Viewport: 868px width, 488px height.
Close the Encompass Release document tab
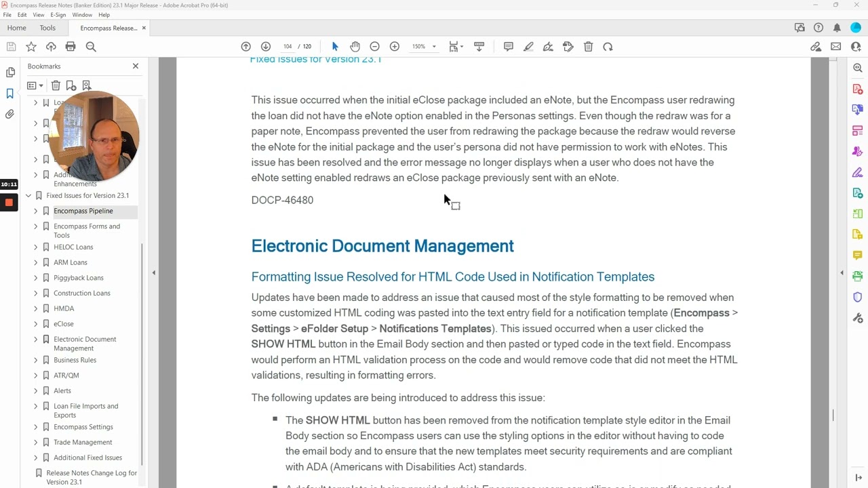[x=144, y=28]
